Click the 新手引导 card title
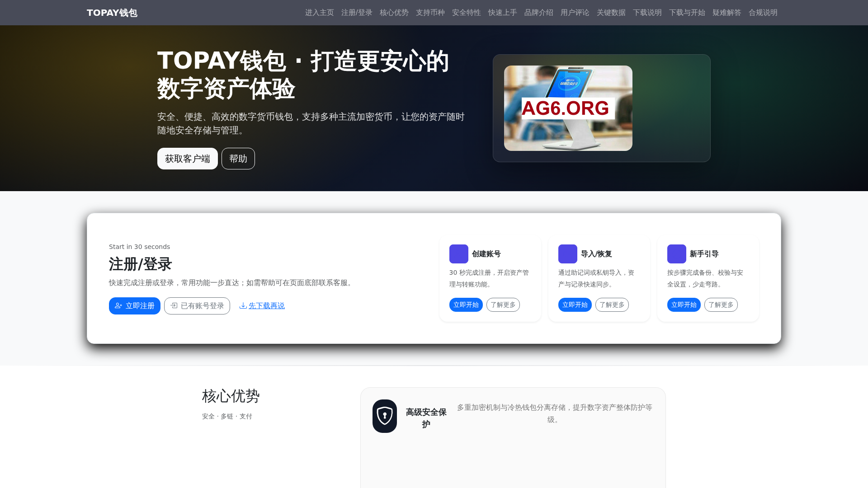The image size is (868, 488). (x=704, y=254)
